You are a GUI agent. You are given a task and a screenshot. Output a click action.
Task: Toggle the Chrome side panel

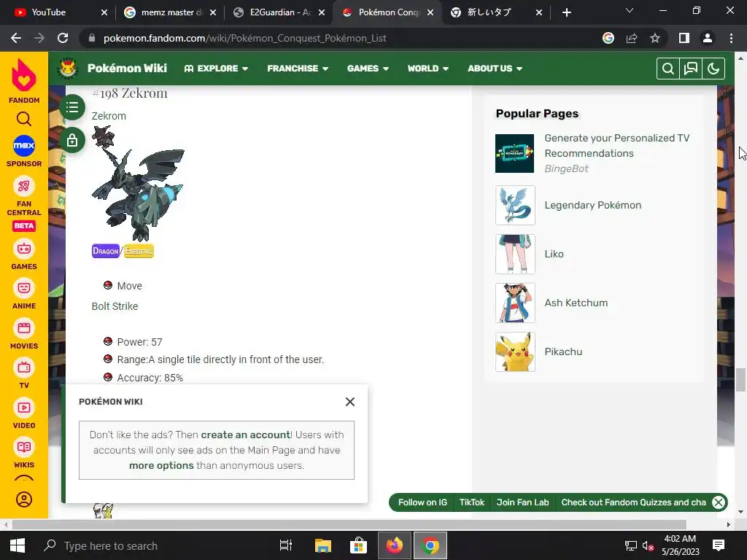(x=684, y=38)
